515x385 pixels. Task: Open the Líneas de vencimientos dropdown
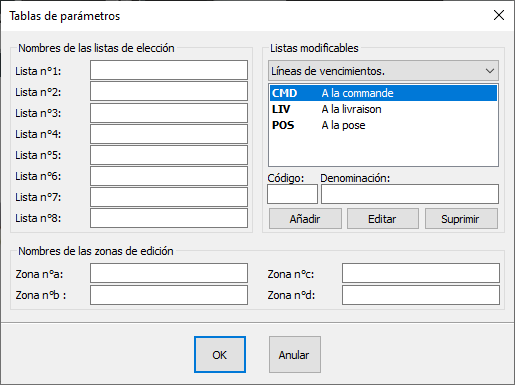coord(383,71)
